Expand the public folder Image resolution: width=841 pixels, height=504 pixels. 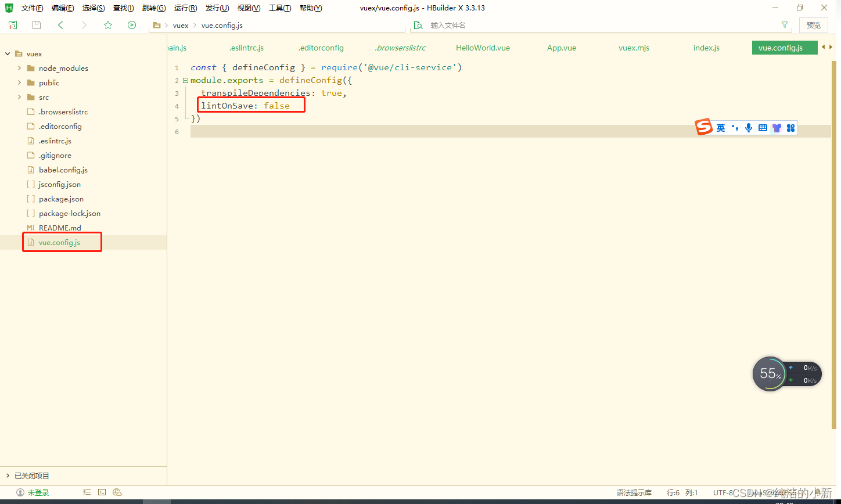point(20,82)
